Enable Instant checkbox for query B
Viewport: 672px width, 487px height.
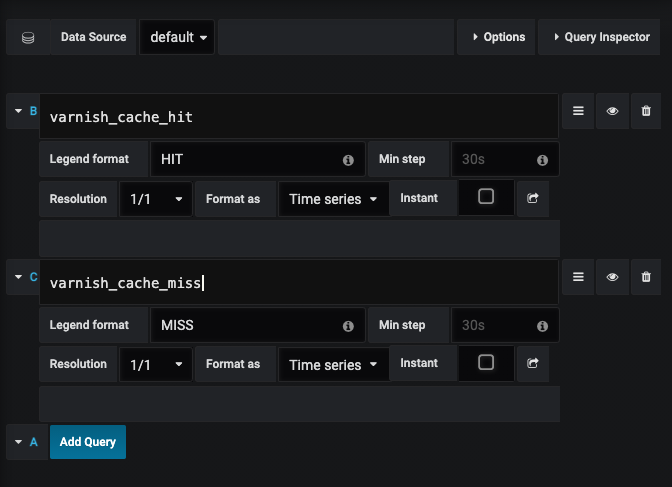(486, 196)
